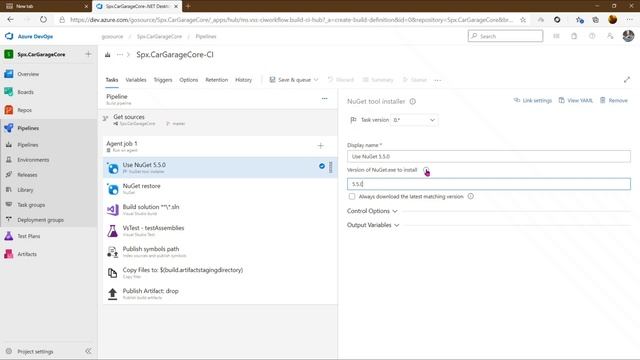Click the Display name input field
The height and width of the screenshot is (360, 640).
(x=489, y=156)
